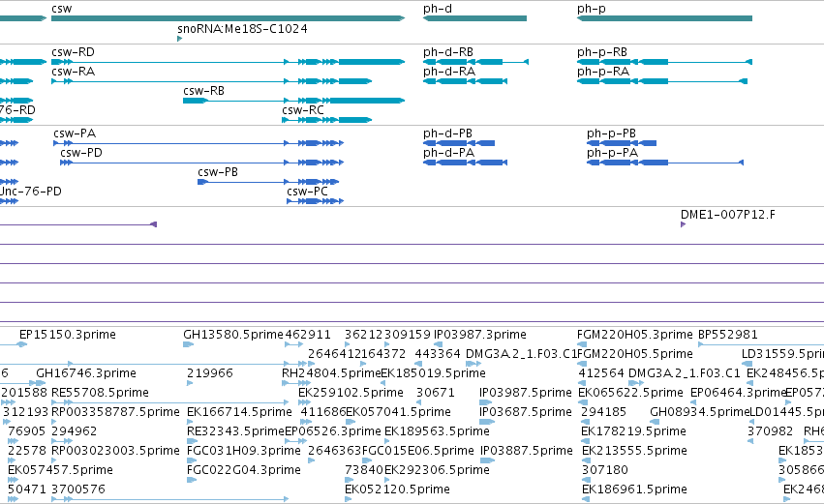This screenshot has width=824, height=504.
Task: Open EST EK057041.5prime
Action: (x=398, y=412)
